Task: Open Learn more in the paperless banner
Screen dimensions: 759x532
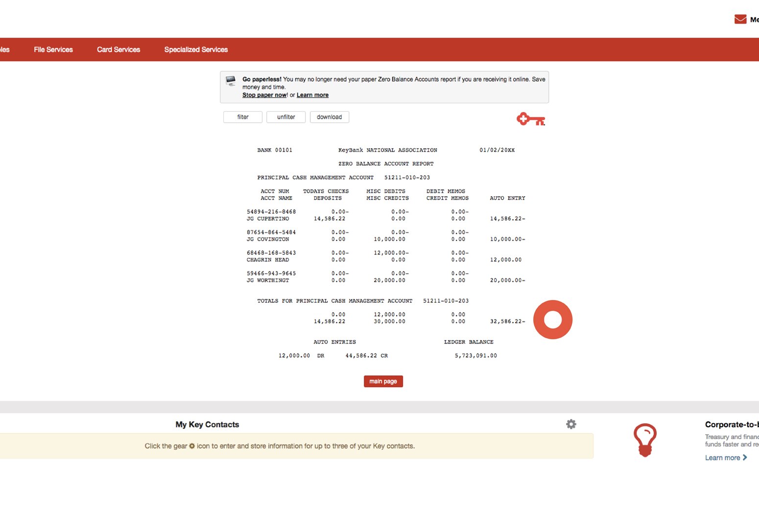Action: coord(312,94)
